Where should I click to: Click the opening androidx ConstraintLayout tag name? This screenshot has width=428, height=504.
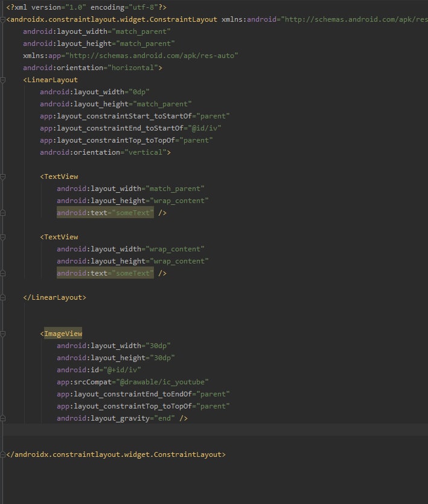[x=113, y=19]
